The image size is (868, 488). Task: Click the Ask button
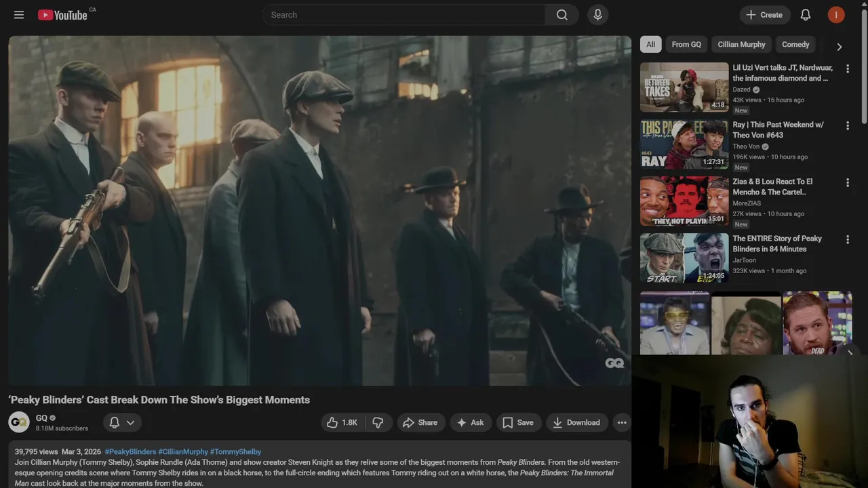pos(471,422)
